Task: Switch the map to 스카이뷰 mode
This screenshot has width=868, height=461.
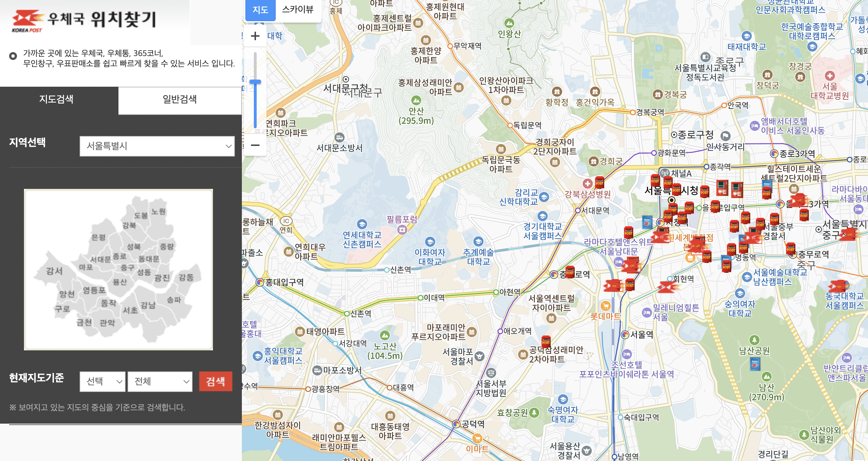Action: pyautogui.click(x=298, y=10)
